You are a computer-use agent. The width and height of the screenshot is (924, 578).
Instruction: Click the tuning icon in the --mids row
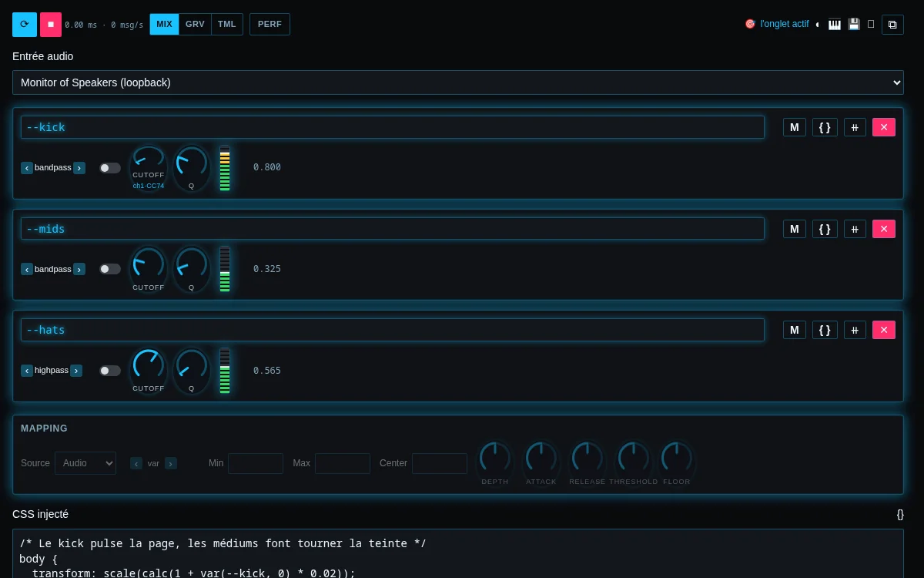tap(855, 229)
